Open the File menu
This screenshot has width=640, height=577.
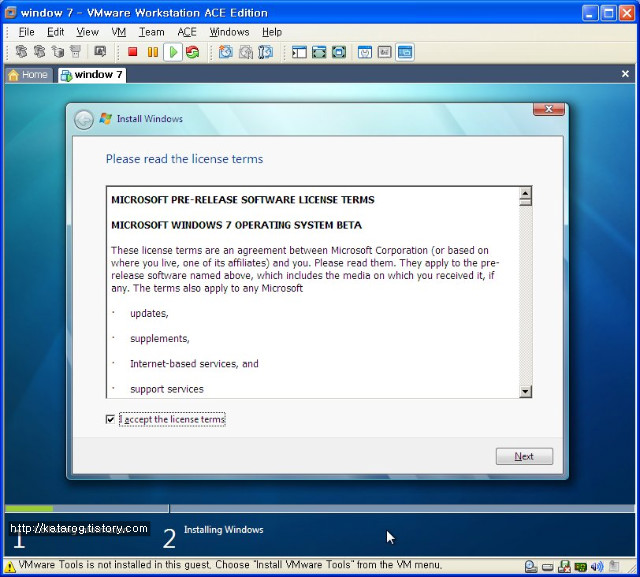tap(27, 32)
